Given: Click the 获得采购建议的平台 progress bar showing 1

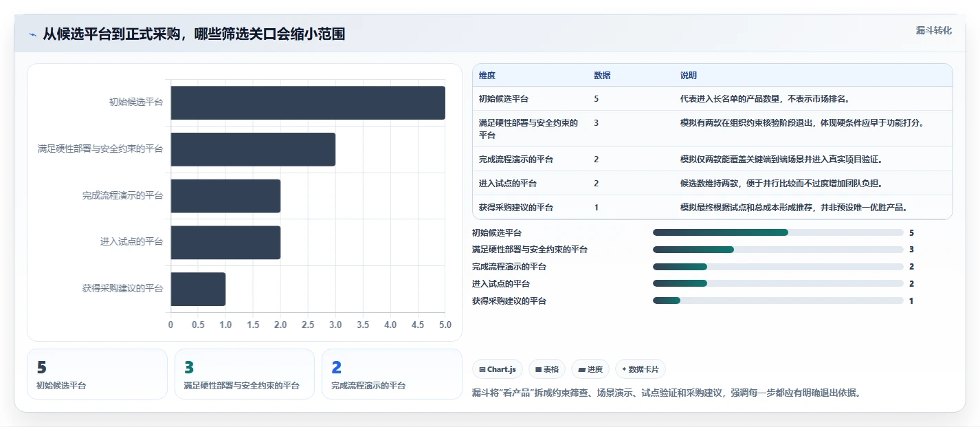Looking at the screenshot, I should [x=778, y=300].
